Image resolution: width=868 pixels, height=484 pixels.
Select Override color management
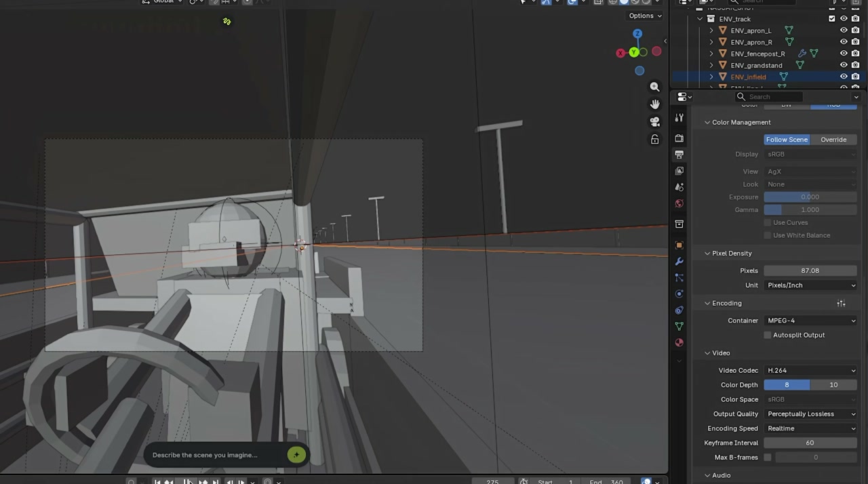pyautogui.click(x=833, y=140)
